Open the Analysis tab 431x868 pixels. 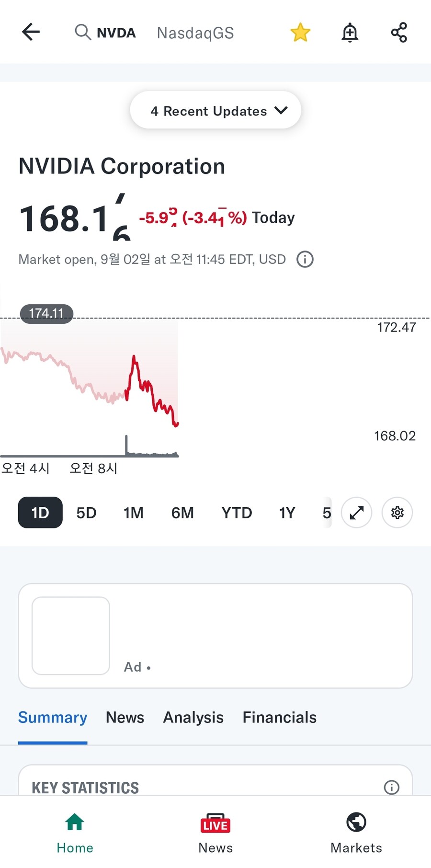(193, 717)
